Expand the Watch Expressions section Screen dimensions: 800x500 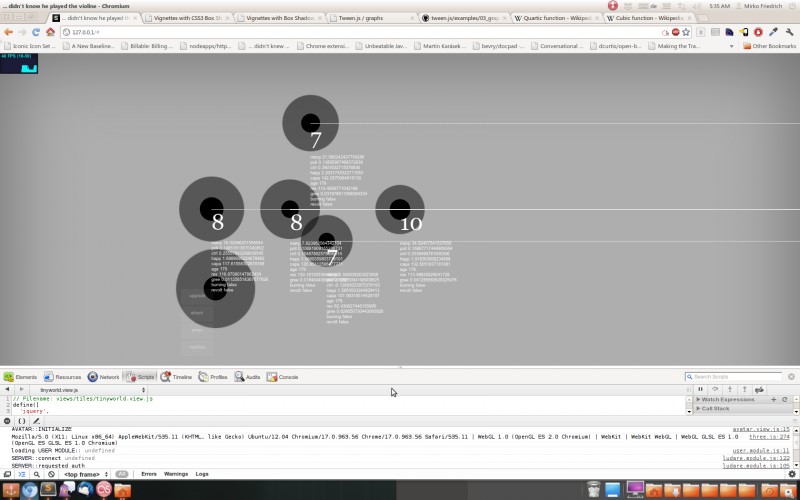click(726, 399)
